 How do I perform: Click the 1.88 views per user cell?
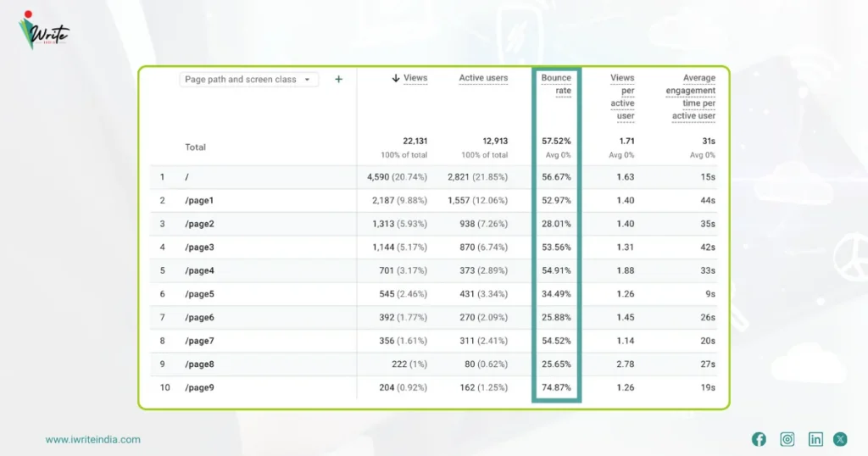[x=626, y=270]
